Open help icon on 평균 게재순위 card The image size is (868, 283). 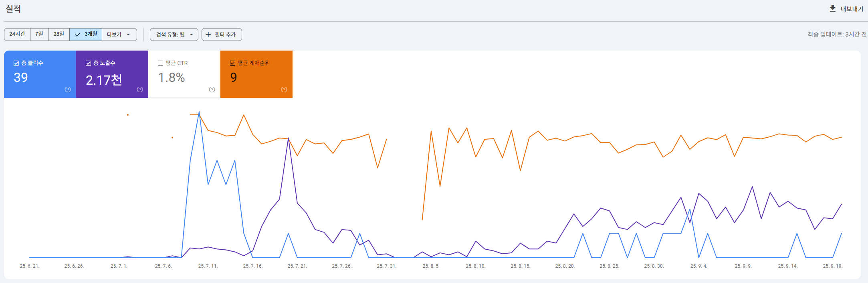tap(284, 90)
